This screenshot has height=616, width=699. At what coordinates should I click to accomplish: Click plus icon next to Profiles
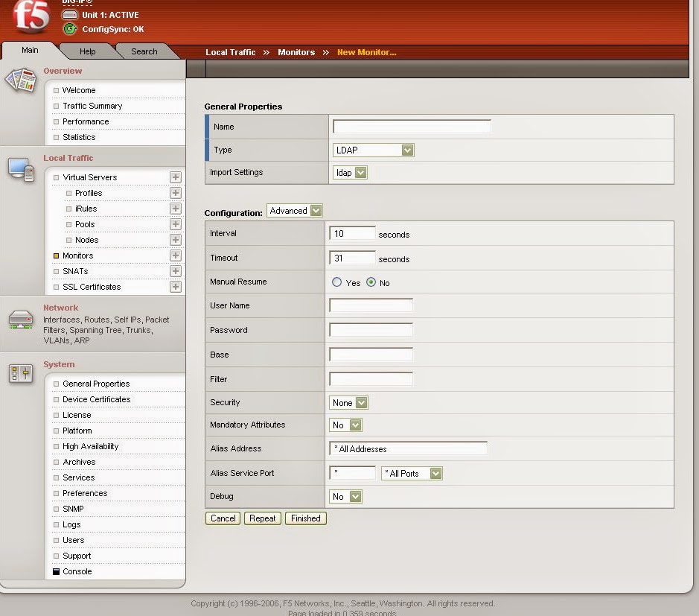pos(176,193)
